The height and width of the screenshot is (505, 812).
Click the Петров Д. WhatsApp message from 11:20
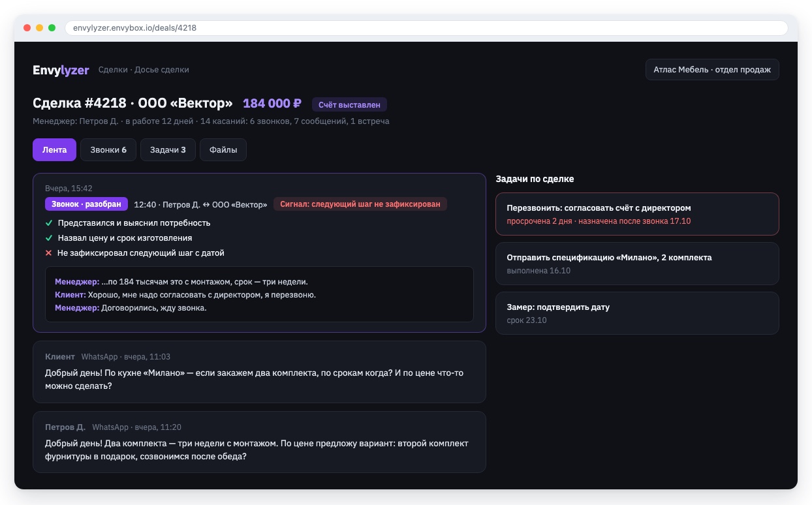click(x=259, y=442)
